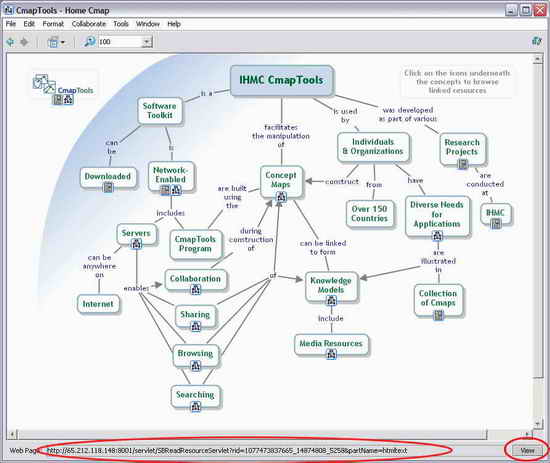This screenshot has width=550, height=463.
Task: Open the cmap icon under Network-Enabled
Action: point(176,190)
